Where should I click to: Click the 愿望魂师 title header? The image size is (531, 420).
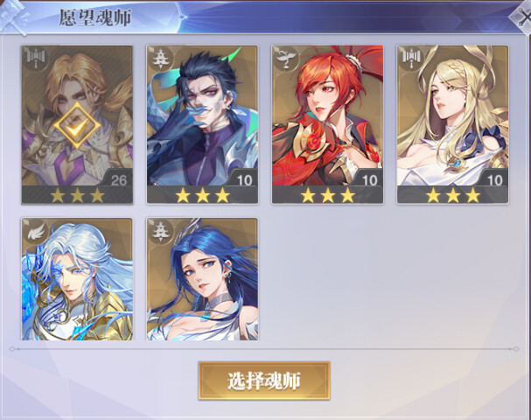pyautogui.click(x=95, y=17)
